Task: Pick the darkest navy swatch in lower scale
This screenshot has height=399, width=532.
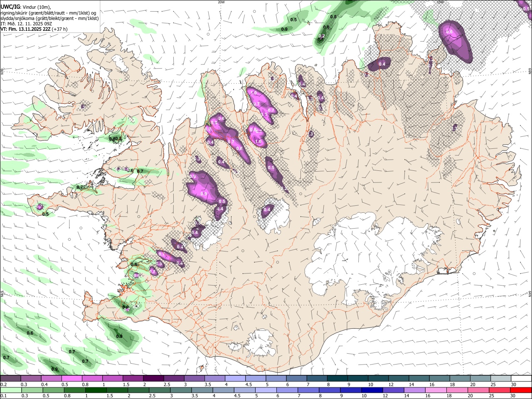Action: (372, 390)
